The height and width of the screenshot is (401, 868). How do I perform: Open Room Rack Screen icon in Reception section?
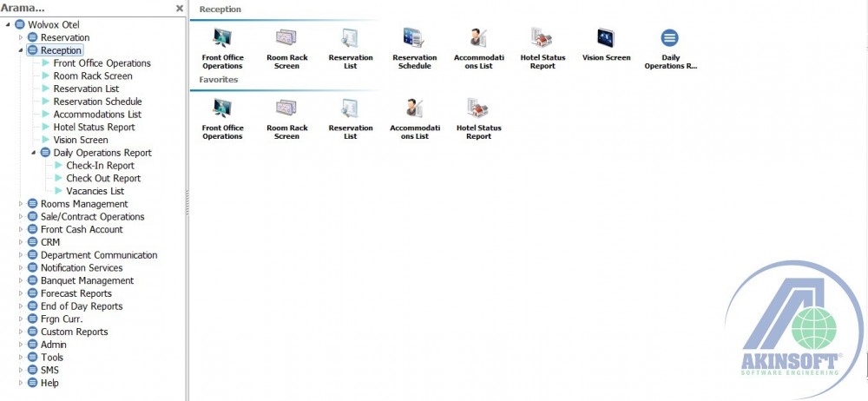(x=286, y=49)
